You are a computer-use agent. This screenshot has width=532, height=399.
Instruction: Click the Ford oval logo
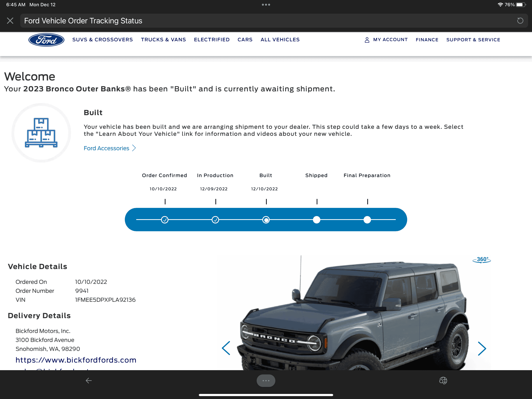point(46,40)
